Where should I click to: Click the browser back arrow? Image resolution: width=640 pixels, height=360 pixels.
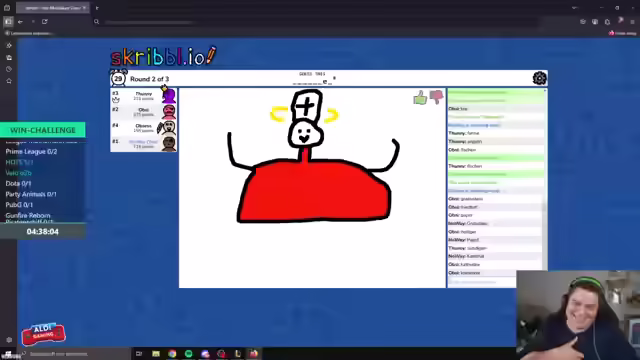(20, 22)
